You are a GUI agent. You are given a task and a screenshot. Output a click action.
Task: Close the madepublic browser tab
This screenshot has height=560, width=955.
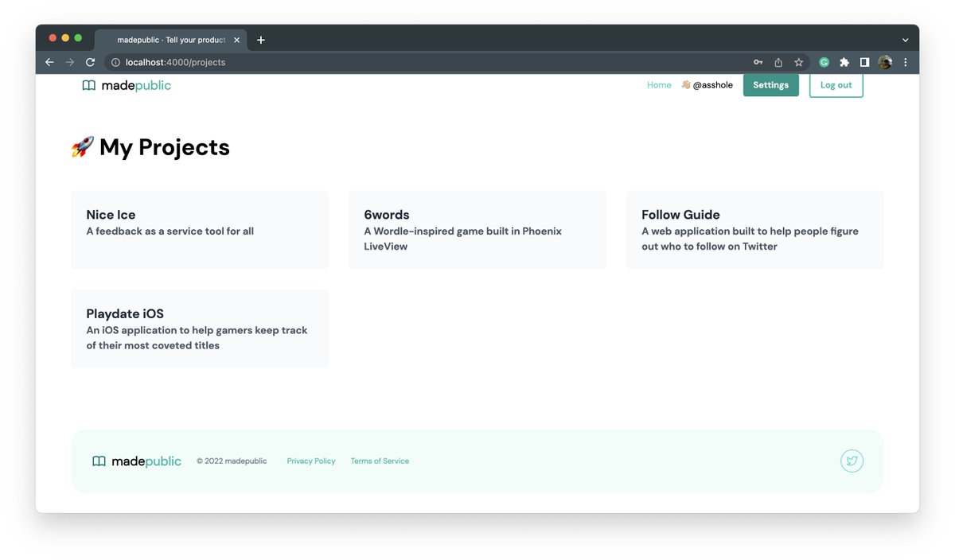pos(236,40)
